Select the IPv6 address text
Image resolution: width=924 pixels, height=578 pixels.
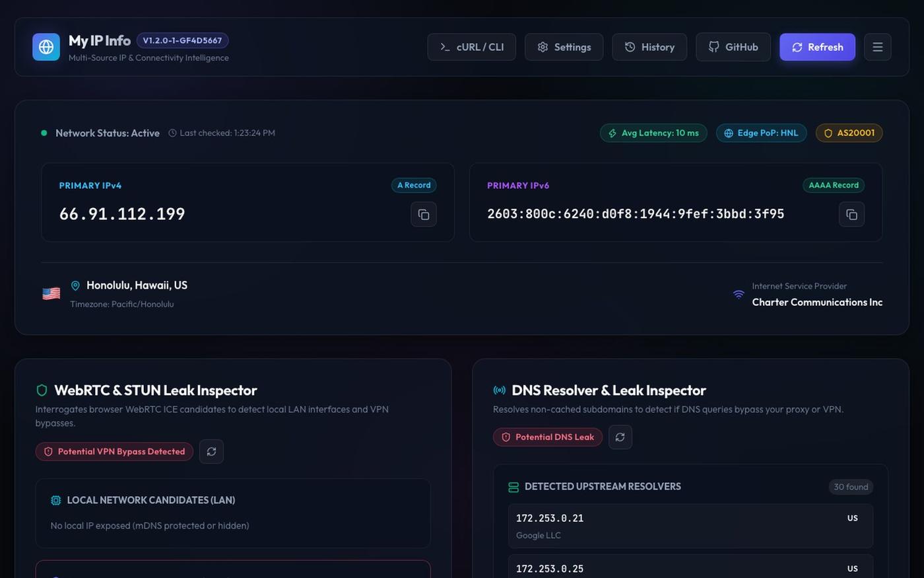(x=636, y=214)
